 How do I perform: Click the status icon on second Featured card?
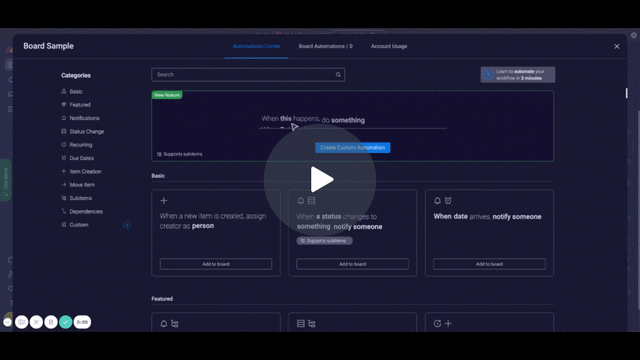point(301,324)
